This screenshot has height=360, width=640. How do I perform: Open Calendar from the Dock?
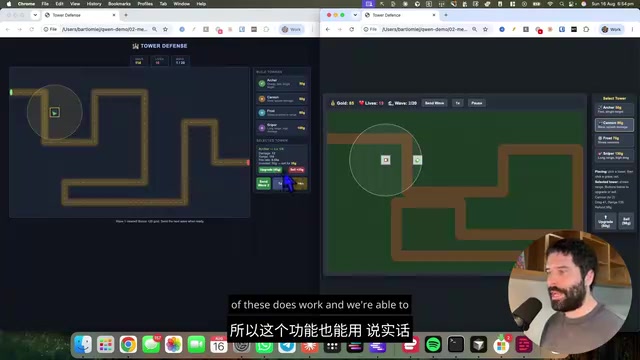click(x=219, y=345)
